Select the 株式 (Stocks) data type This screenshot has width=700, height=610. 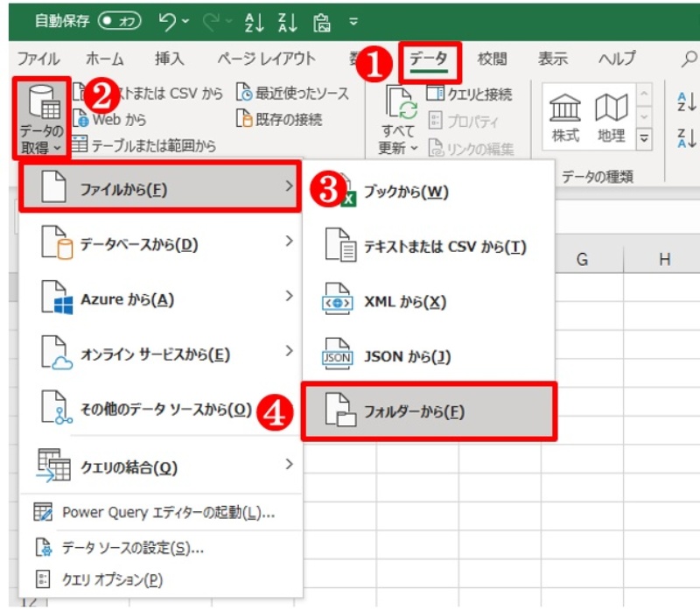[x=565, y=117]
